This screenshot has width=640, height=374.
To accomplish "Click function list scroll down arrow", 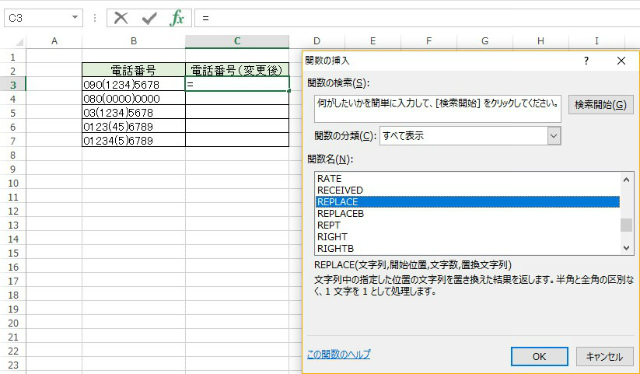I will 627,247.
